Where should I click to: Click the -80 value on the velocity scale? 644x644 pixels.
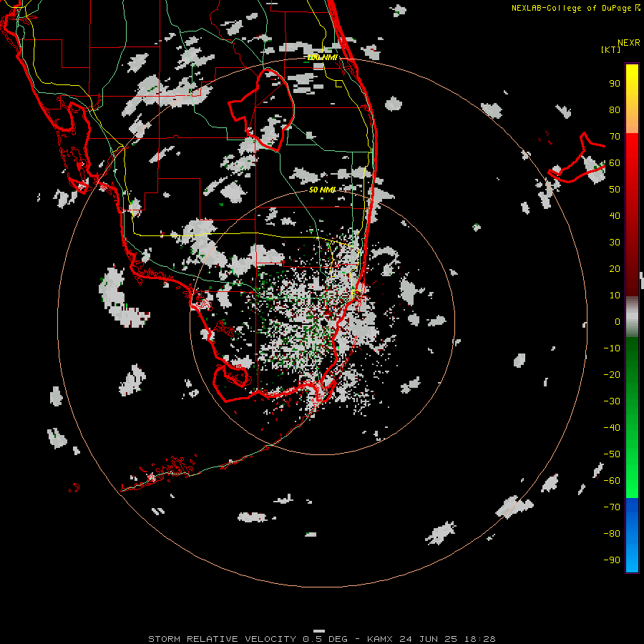612,534
